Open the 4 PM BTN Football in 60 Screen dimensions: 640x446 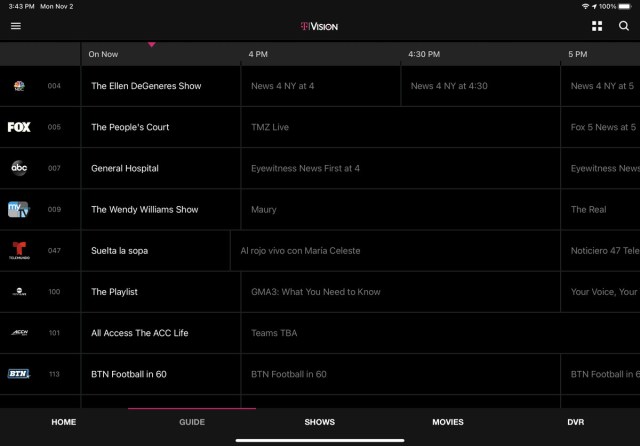point(401,374)
